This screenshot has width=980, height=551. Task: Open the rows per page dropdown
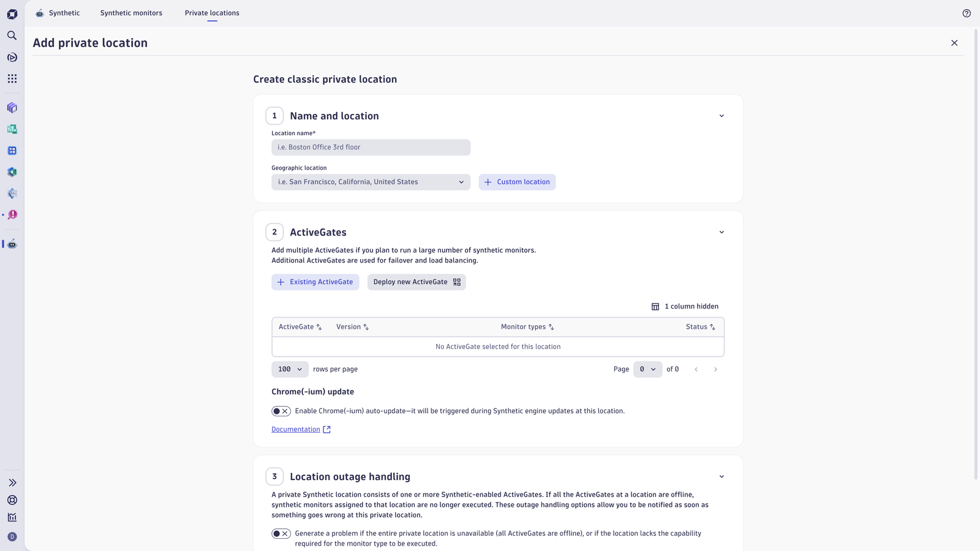pos(290,369)
